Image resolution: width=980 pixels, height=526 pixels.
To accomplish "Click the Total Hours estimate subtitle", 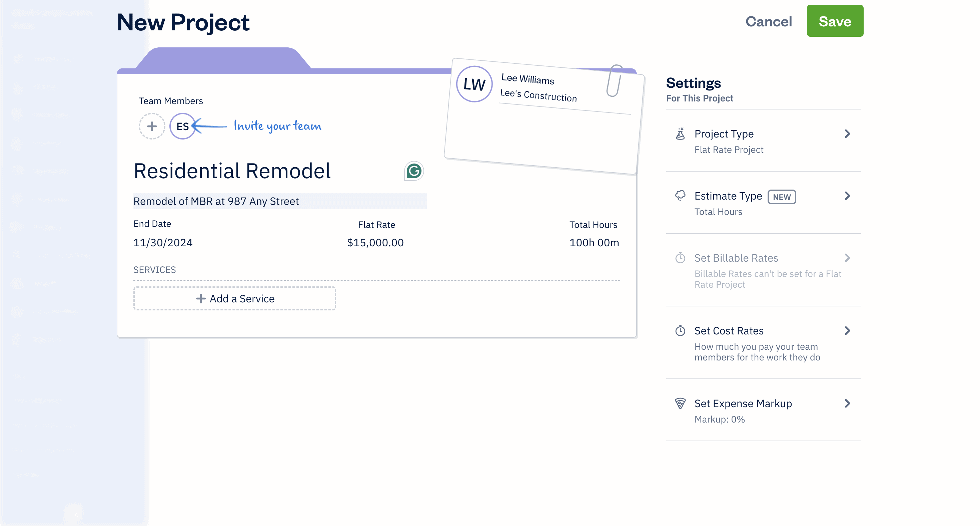I will (x=718, y=212).
